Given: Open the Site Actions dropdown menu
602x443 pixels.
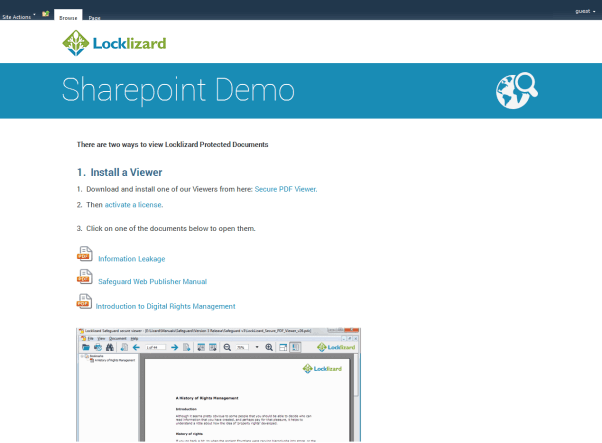Looking at the screenshot, I should [x=18, y=17].
